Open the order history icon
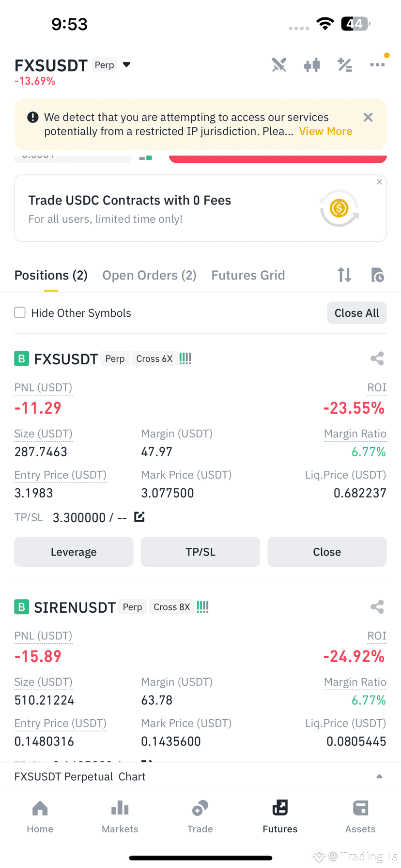Screen dimensions: 401x868 (377, 275)
